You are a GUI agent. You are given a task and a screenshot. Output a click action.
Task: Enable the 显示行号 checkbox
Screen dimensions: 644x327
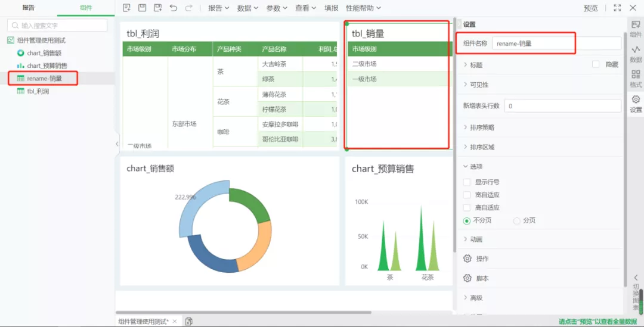tap(466, 182)
